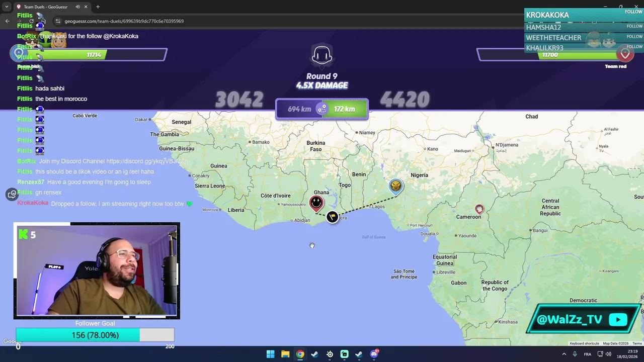Image resolution: width=644 pixels, height=362 pixels.
Task: Click HAMSHA12 in the follower list
Action: point(543,27)
